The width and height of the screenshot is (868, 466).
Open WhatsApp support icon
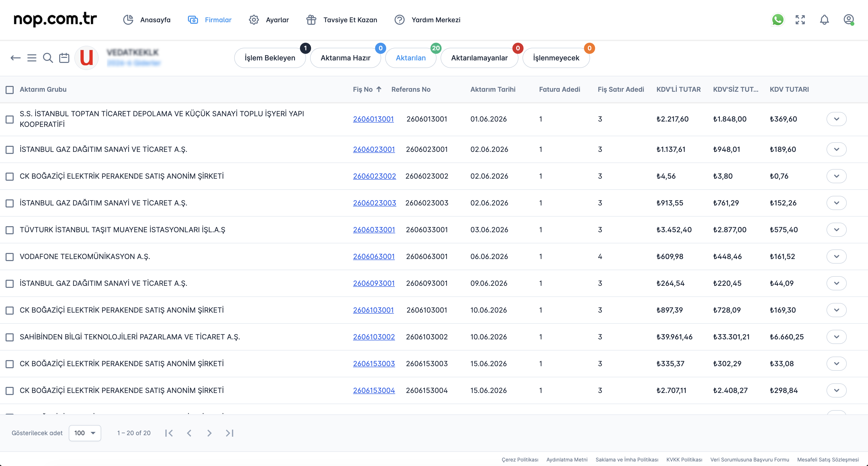(778, 20)
